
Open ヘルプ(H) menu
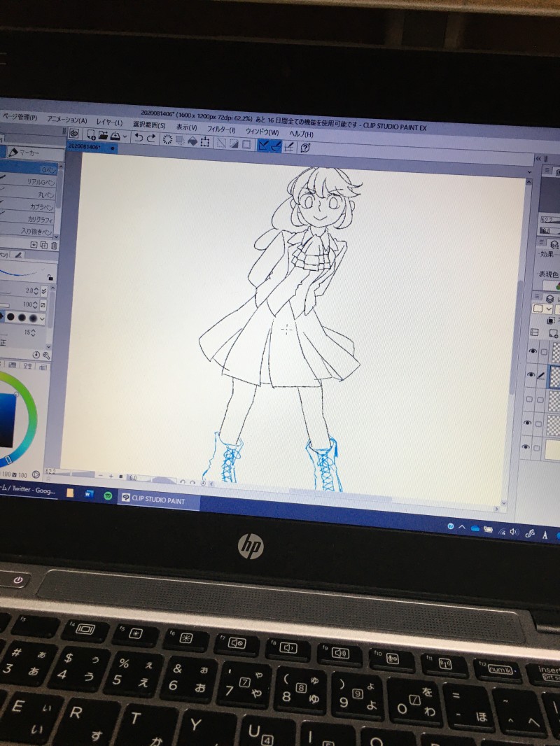tap(302, 134)
